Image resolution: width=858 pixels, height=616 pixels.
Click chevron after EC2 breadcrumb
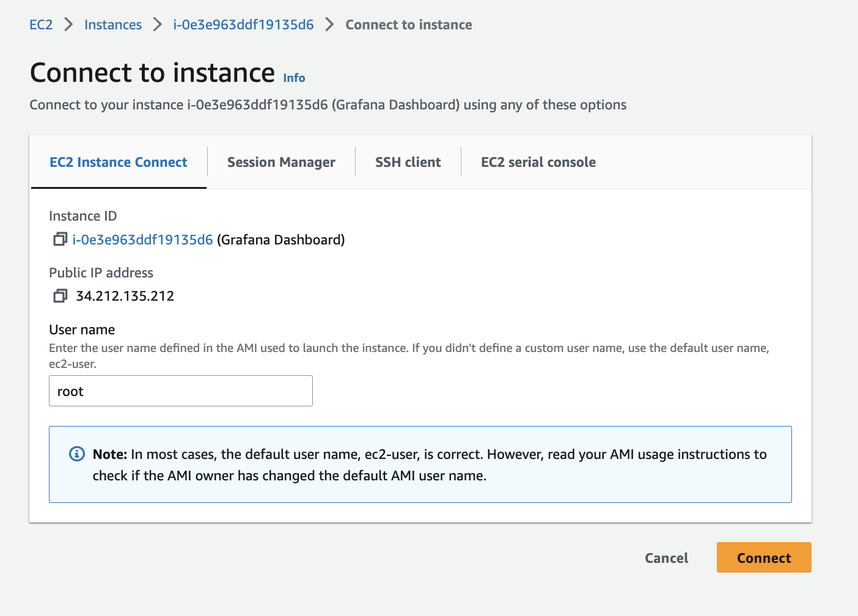click(x=68, y=24)
